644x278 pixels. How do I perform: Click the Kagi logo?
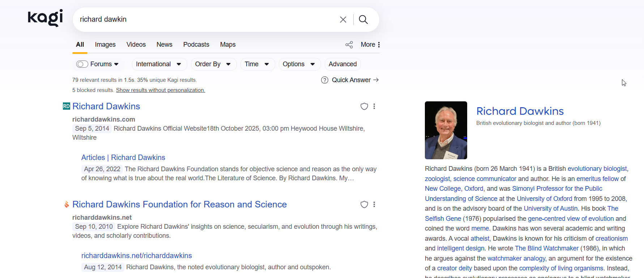point(45,18)
